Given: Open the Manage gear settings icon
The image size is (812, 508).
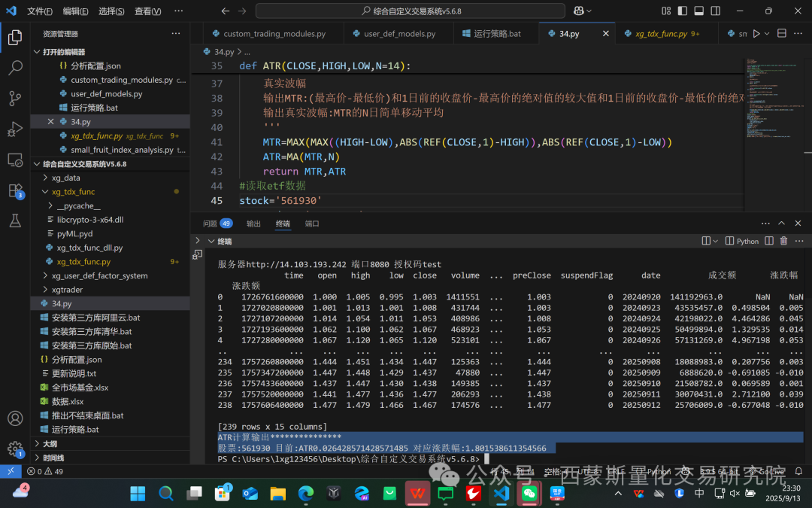Looking at the screenshot, I should click(15, 449).
